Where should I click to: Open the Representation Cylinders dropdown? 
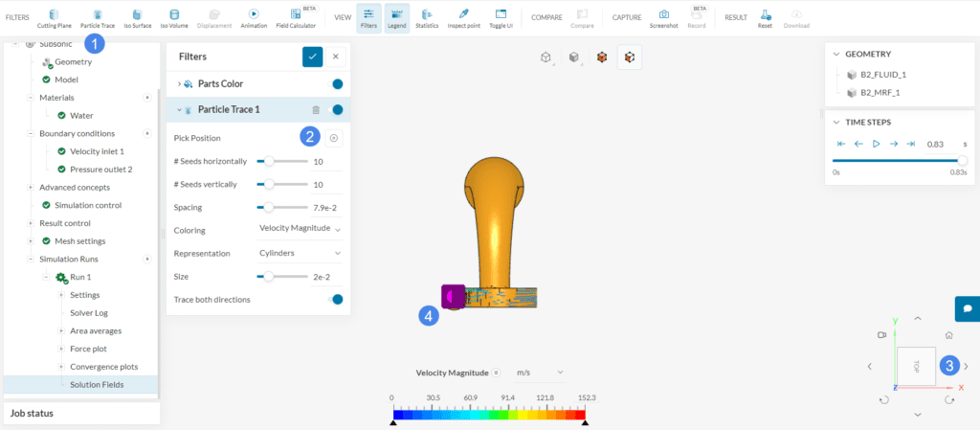tap(301, 254)
